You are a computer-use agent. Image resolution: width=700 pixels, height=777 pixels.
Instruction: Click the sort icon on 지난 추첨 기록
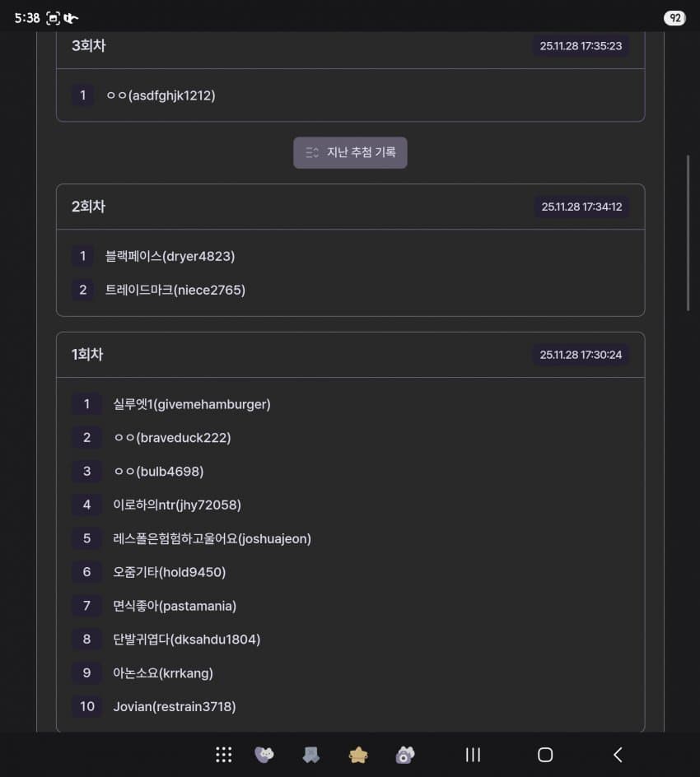311,152
